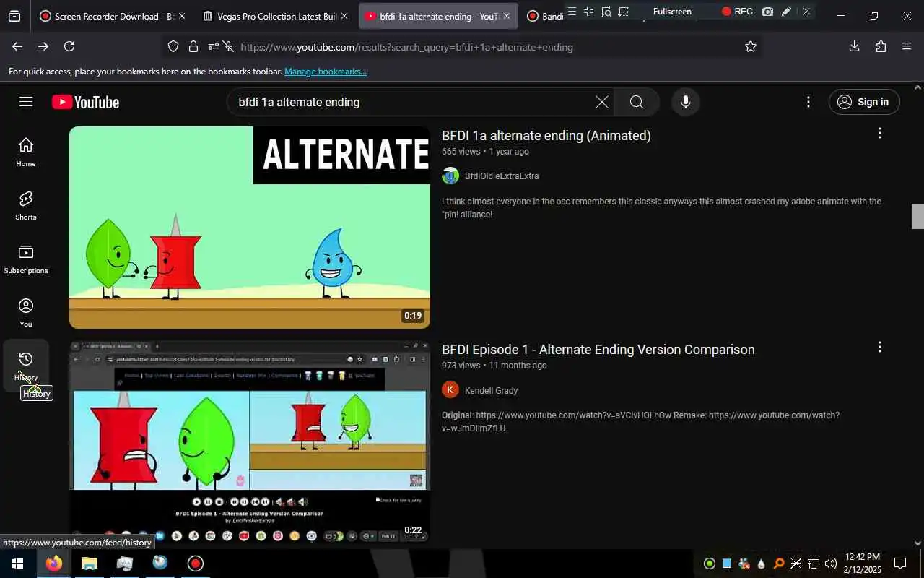Screen dimensions: 924x578
Task: Close the bfdi 1a alternate ending tab
Action: pos(507,16)
